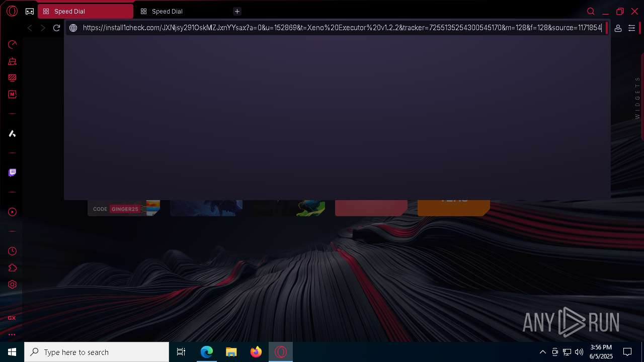The width and height of the screenshot is (644, 362).
Task: Launch Firefox from taskbar
Action: click(x=256, y=352)
